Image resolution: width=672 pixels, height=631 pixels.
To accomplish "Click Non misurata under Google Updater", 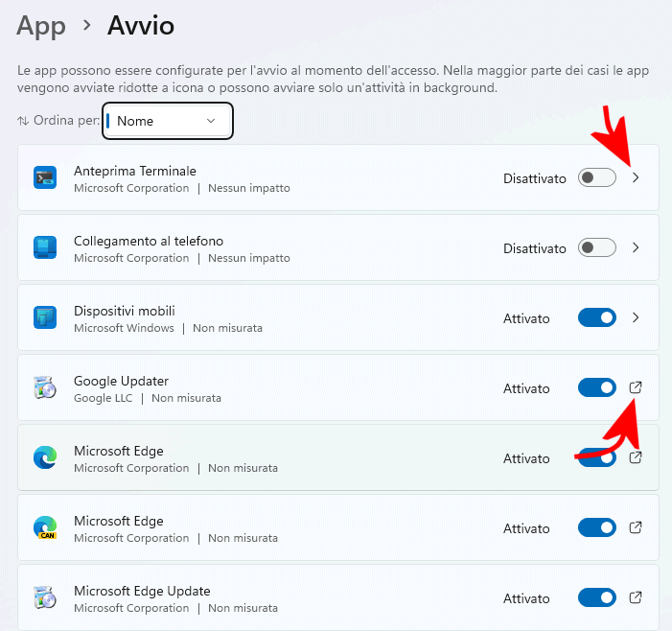I will [x=186, y=398].
